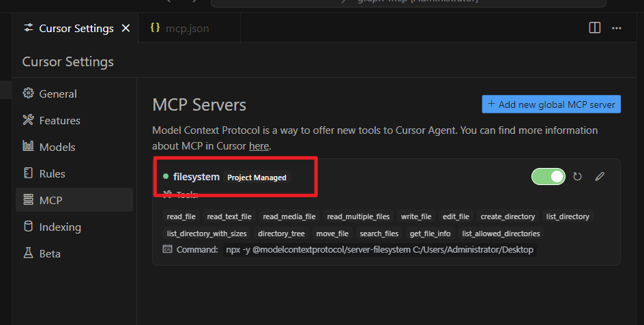Open the Indexing settings section
This screenshot has height=325, width=644.
coord(74,227)
